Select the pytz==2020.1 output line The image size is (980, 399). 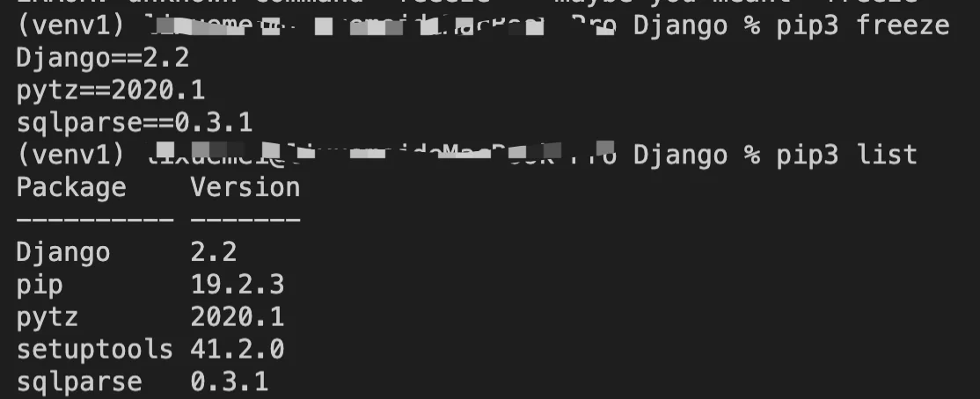pyautogui.click(x=111, y=91)
